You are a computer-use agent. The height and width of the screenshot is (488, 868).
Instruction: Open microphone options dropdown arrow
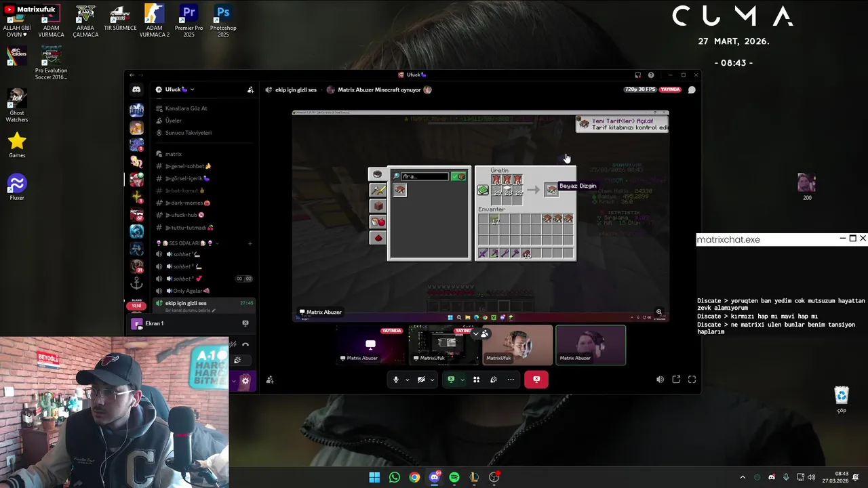[x=407, y=380]
